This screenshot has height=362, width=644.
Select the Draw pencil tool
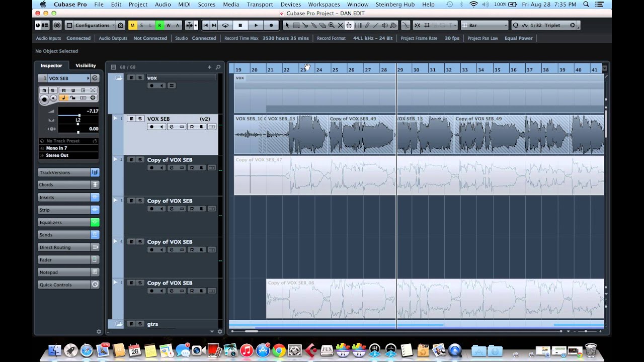click(367, 25)
